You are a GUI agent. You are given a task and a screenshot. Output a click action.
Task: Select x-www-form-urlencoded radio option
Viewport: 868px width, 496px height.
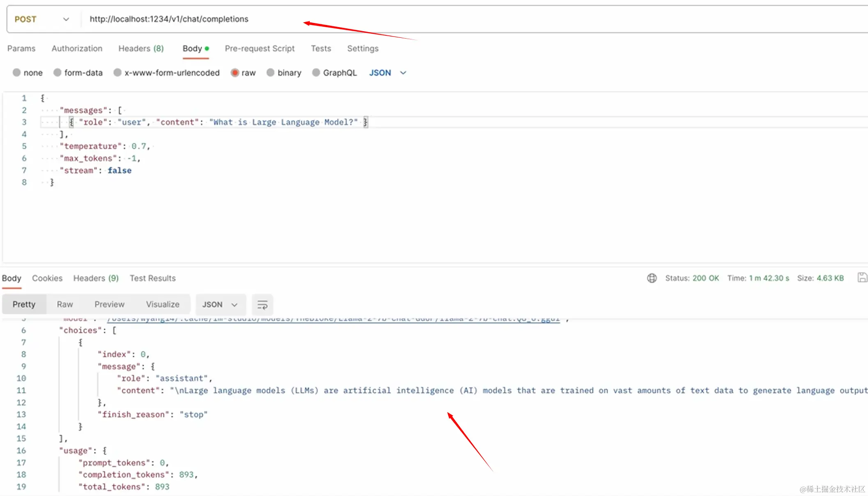(x=117, y=73)
